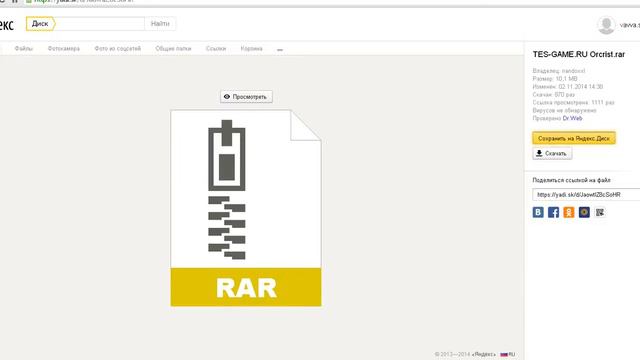Share the file via Facebook icon

[x=553, y=212]
